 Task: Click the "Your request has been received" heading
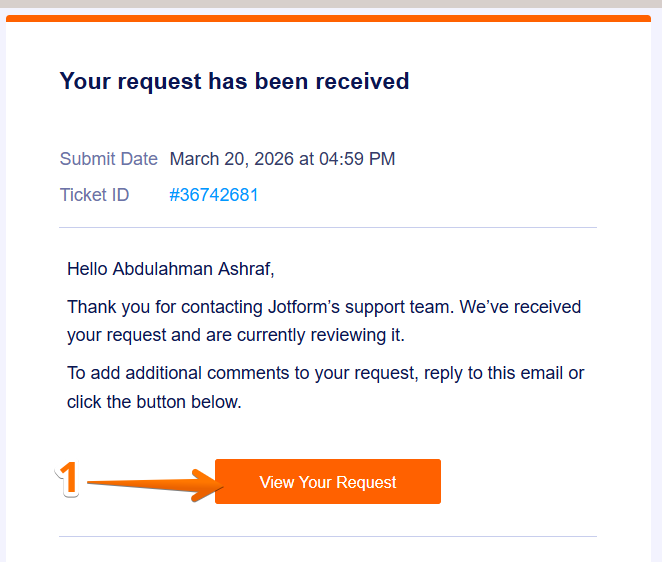[x=234, y=81]
